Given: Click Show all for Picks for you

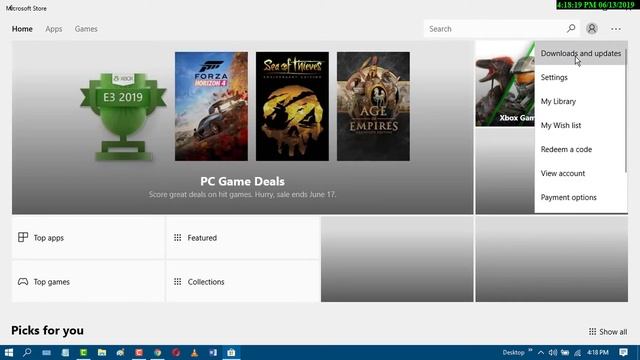Looking at the screenshot, I should [x=608, y=331].
